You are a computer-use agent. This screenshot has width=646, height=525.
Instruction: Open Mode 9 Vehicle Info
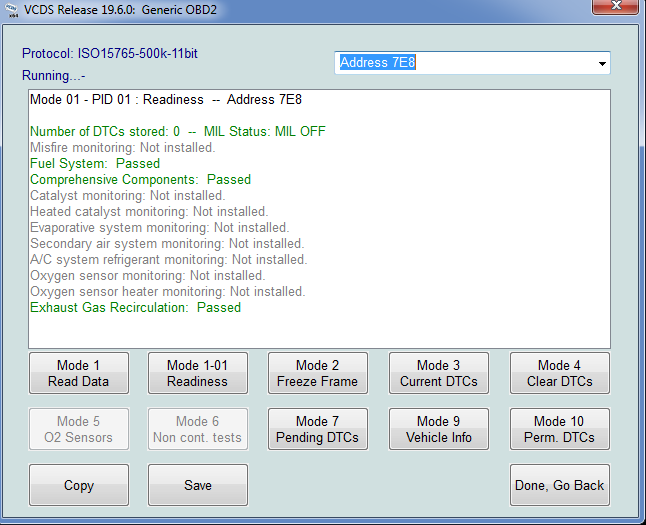click(x=439, y=429)
